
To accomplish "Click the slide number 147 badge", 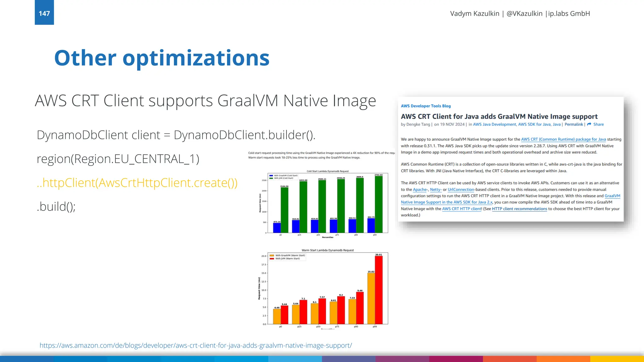I will [x=44, y=13].
